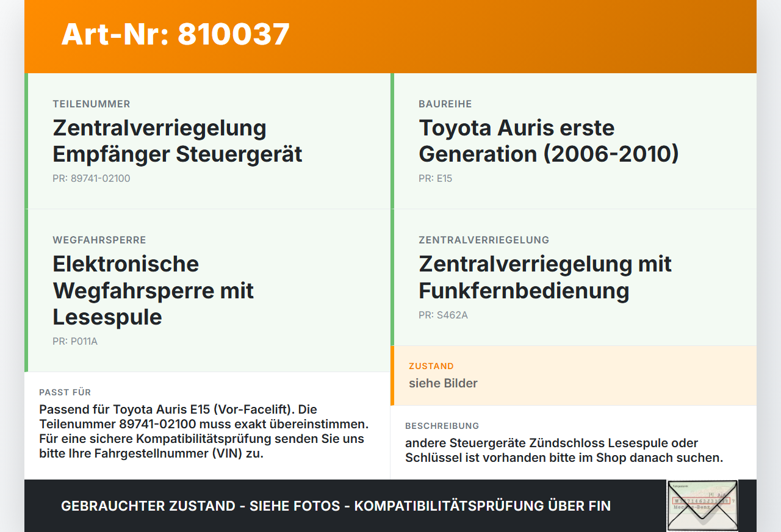This screenshot has height=532, width=781.
Task: Select Elektronische Wegfahrsperre mit Lesespule text
Action: pos(153,290)
